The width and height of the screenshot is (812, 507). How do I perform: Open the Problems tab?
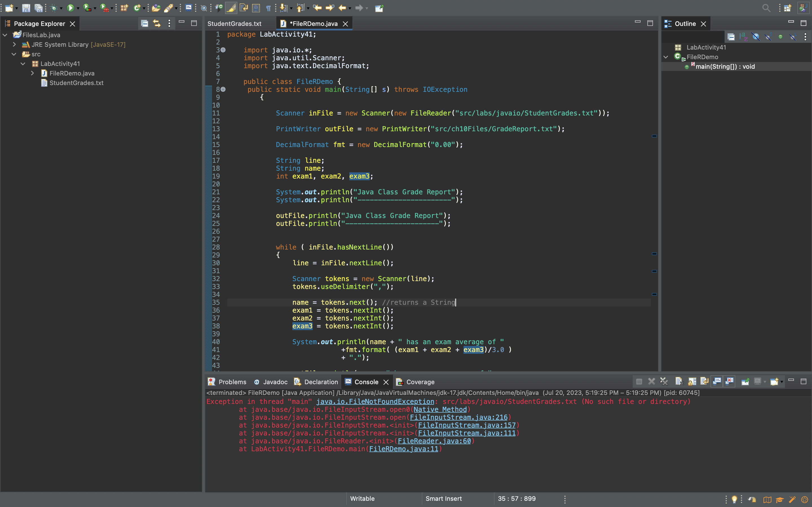pos(232,382)
